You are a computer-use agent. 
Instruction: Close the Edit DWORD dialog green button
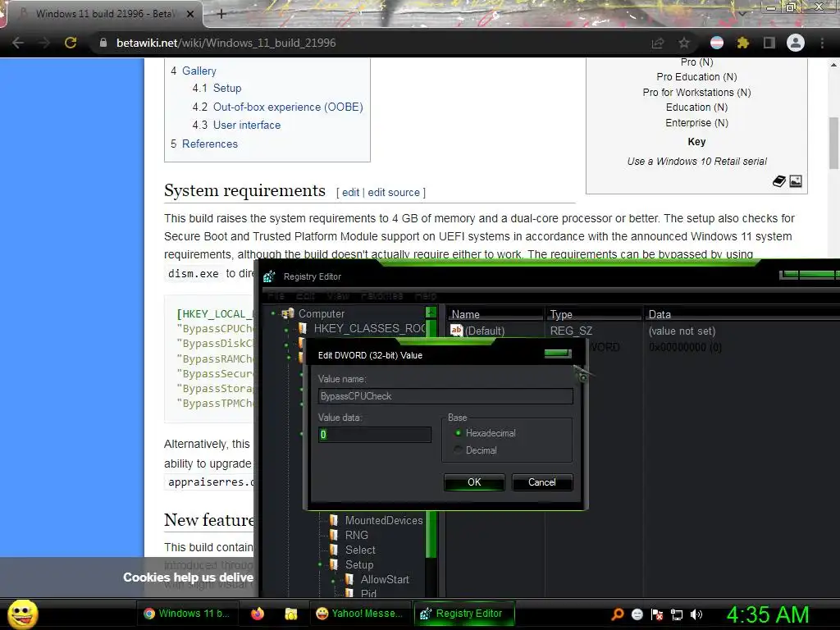(558, 353)
